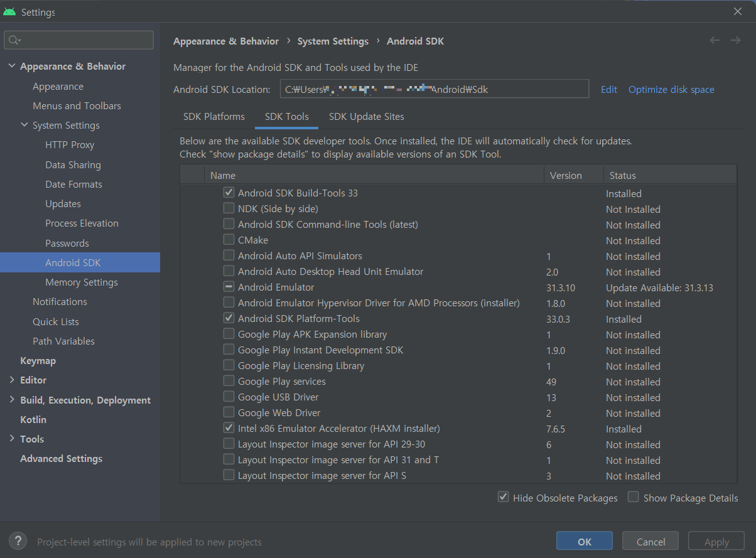Toggle the Android Emulator update checkbox
The image size is (756, 558).
point(229,287)
